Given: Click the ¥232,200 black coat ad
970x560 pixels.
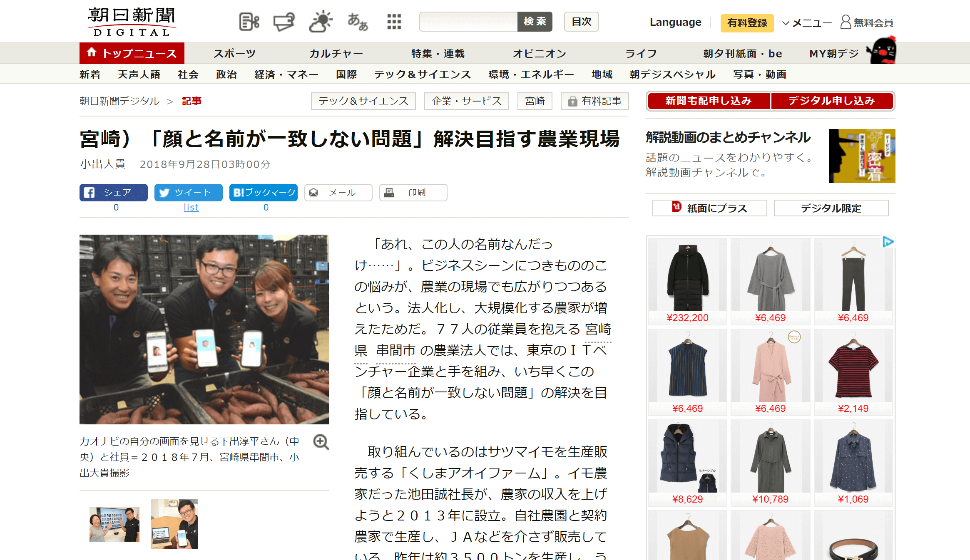Looking at the screenshot, I should coord(687,281).
